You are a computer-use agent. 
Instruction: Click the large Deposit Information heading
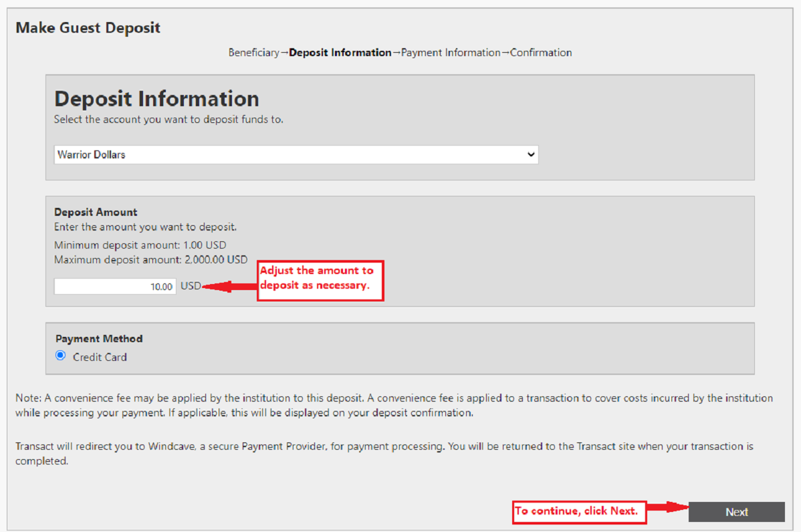(x=156, y=99)
